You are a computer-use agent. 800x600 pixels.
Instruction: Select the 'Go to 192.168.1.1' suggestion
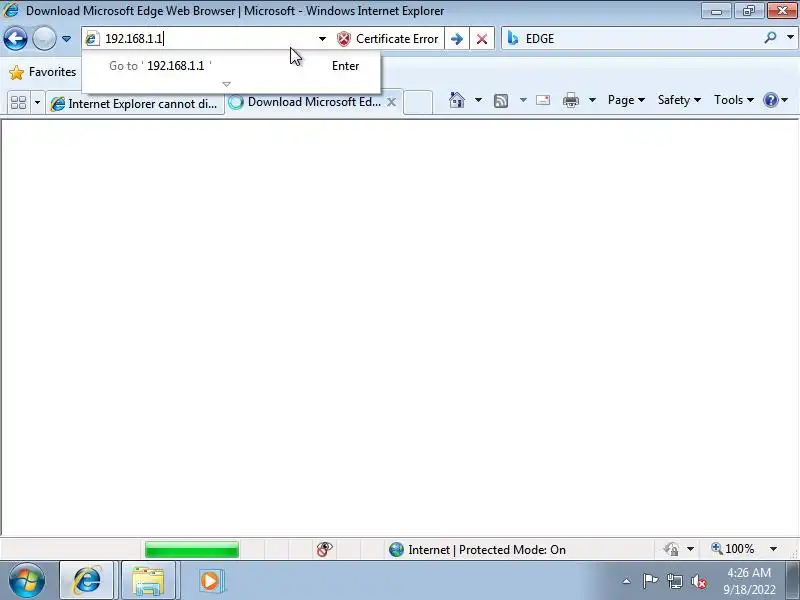231,66
